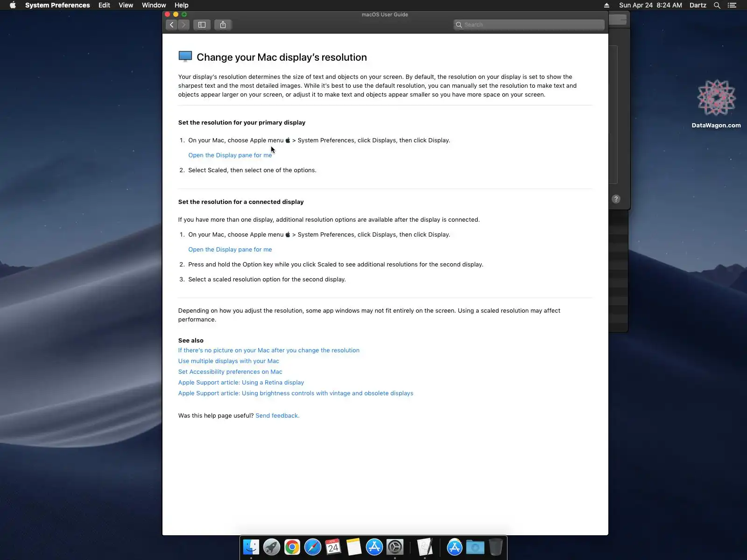Open 'Using a Retina display' support article
The height and width of the screenshot is (560, 747).
tap(241, 383)
